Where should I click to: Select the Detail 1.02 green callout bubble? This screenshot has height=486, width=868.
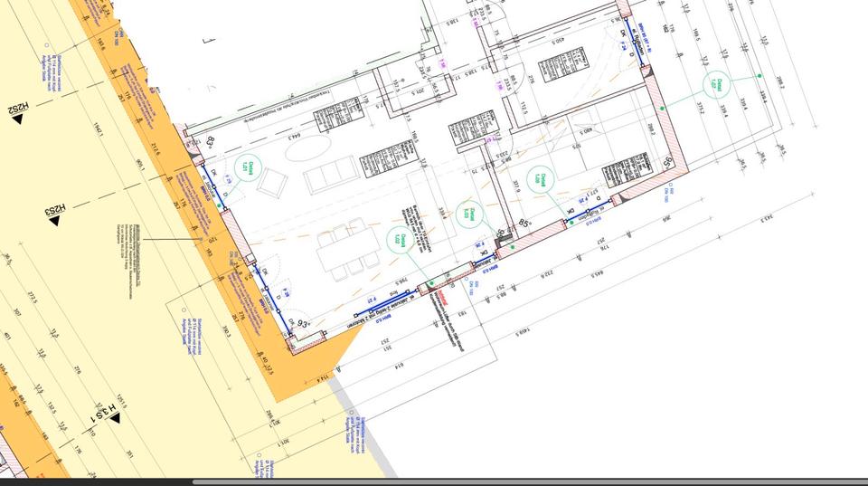coord(396,241)
